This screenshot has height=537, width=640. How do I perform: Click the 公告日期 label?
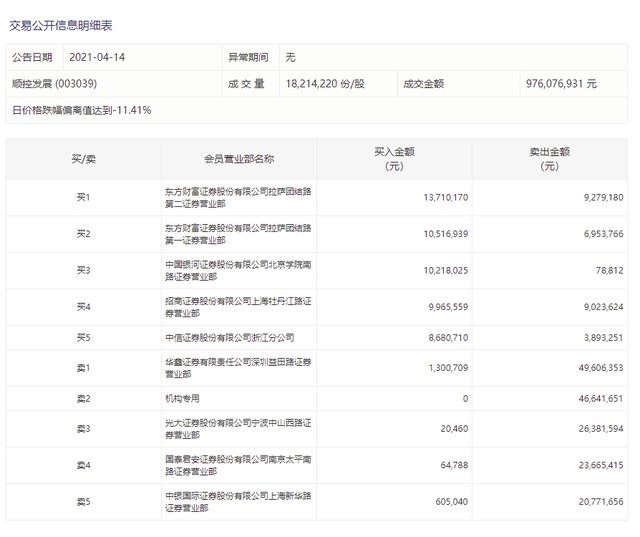(32, 57)
